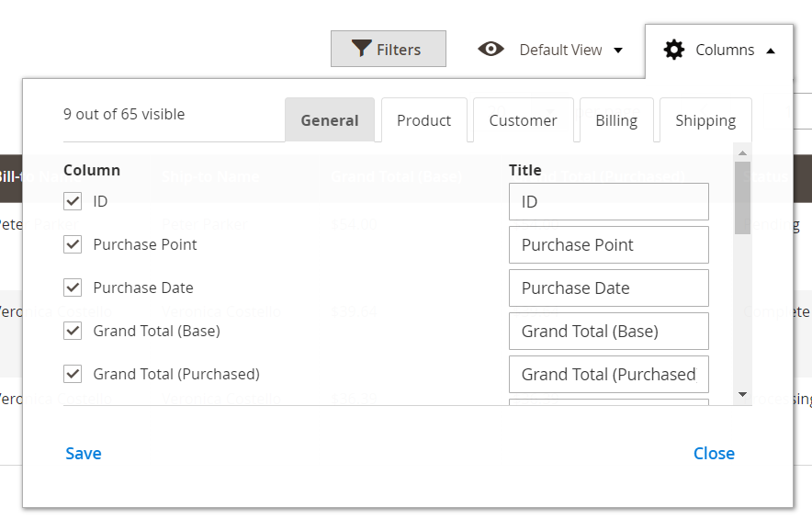Edit the Purchase Point title field
Viewport: 812px width, 530px height.
coord(608,244)
